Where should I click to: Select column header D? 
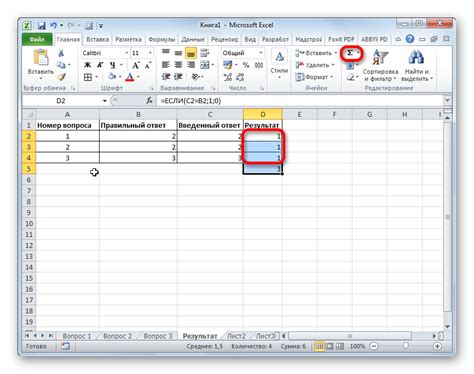pyautogui.click(x=263, y=114)
